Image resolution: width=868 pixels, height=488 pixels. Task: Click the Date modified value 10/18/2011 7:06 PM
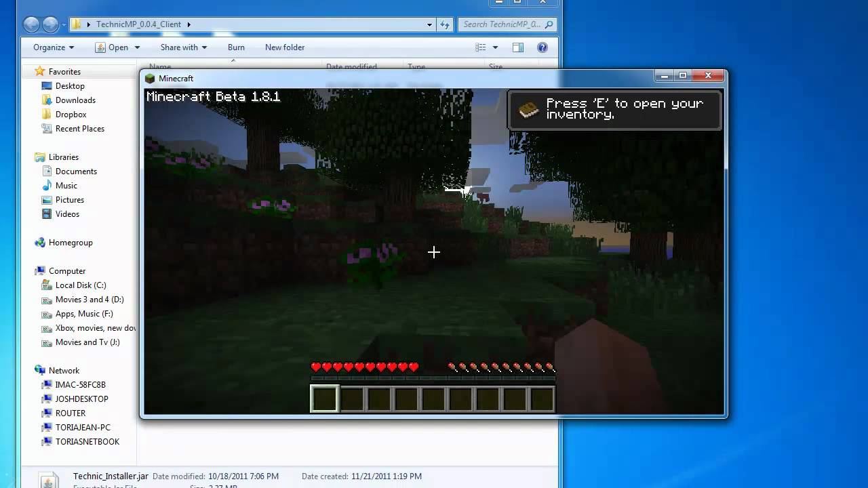pyautogui.click(x=243, y=476)
